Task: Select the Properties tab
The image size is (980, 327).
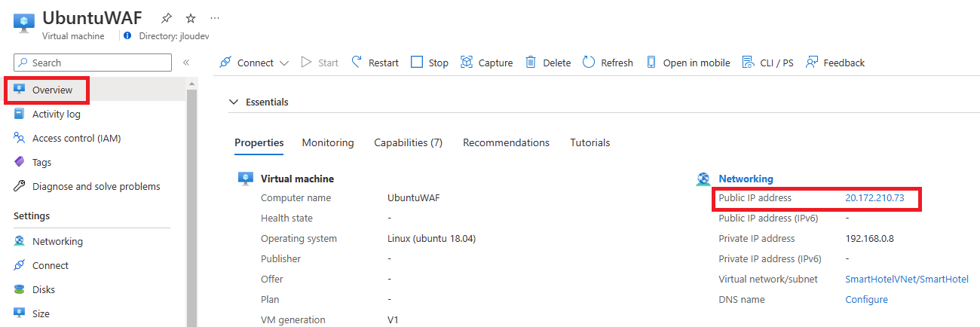Action: click(x=259, y=142)
